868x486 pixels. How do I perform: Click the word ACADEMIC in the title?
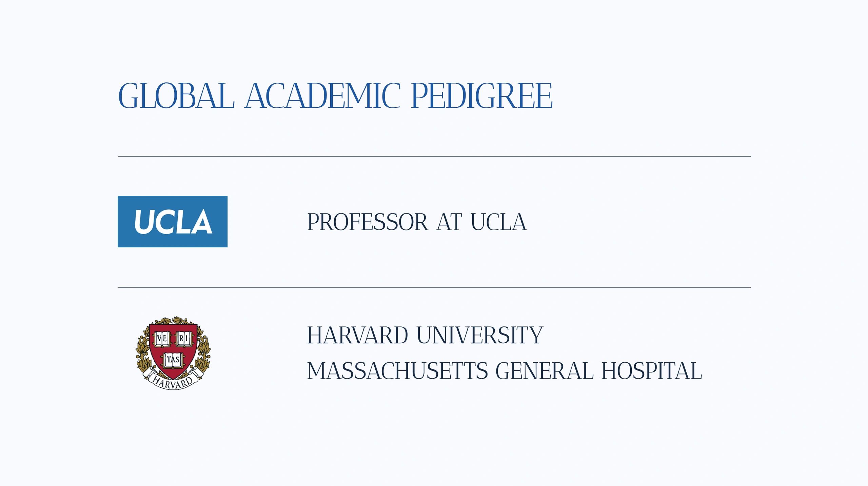point(322,96)
